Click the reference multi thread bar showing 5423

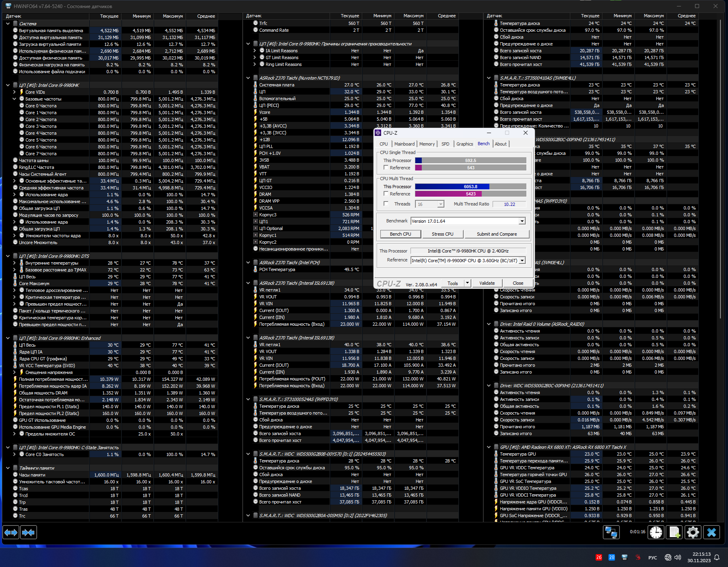pyautogui.click(x=471, y=194)
